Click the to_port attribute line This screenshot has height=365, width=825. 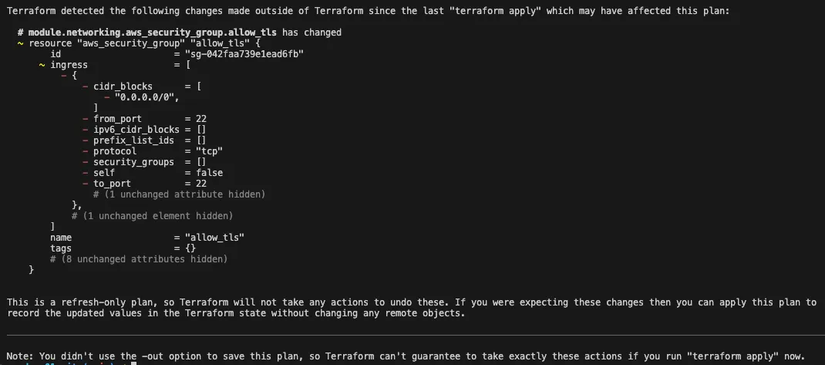145,184
